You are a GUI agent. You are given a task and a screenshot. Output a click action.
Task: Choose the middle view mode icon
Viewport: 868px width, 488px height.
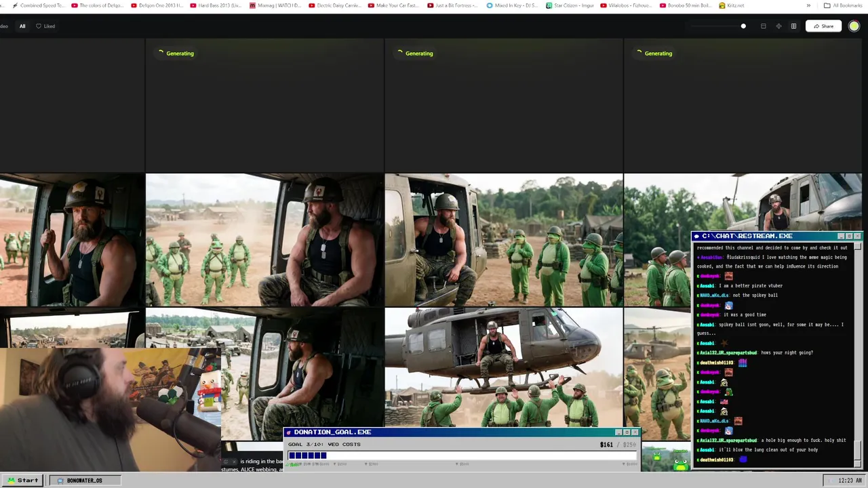(x=778, y=26)
